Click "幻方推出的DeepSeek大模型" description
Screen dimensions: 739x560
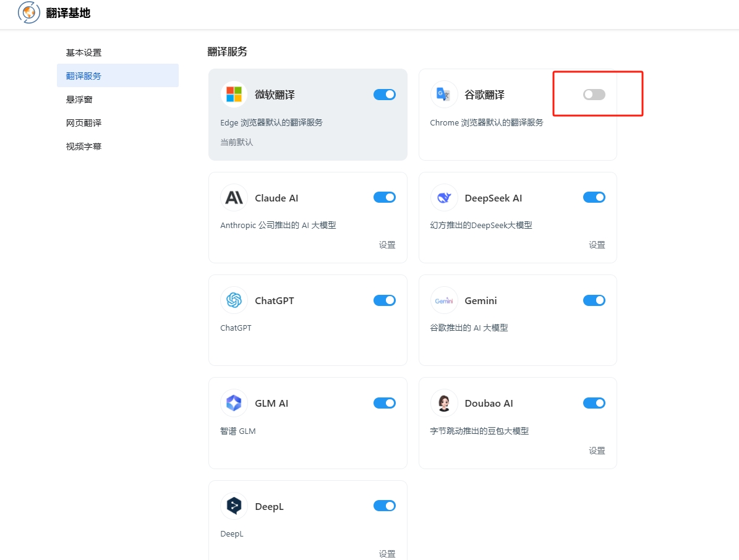pyautogui.click(x=481, y=225)
